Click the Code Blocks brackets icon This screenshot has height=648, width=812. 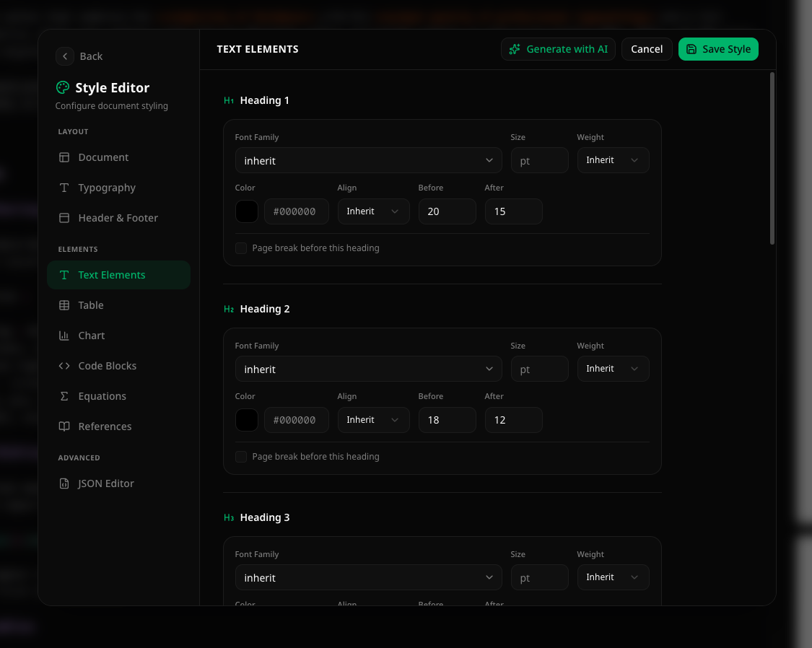pos(64,366)
